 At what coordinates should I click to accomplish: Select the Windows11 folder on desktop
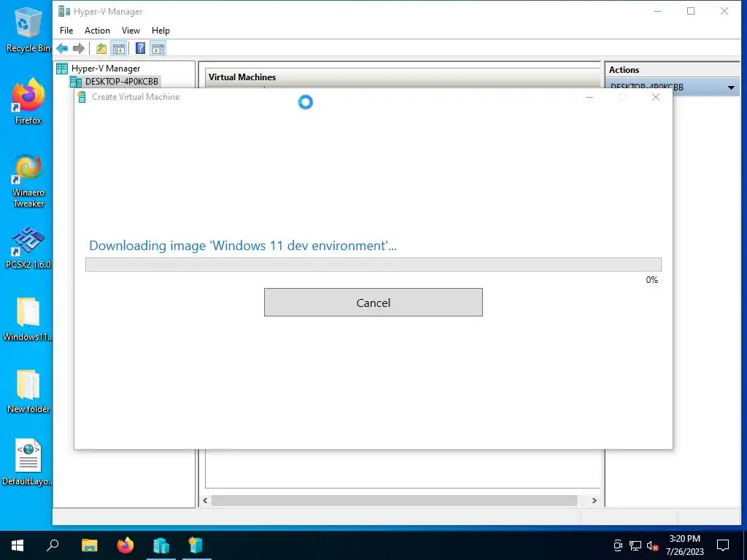coord(28,319)
